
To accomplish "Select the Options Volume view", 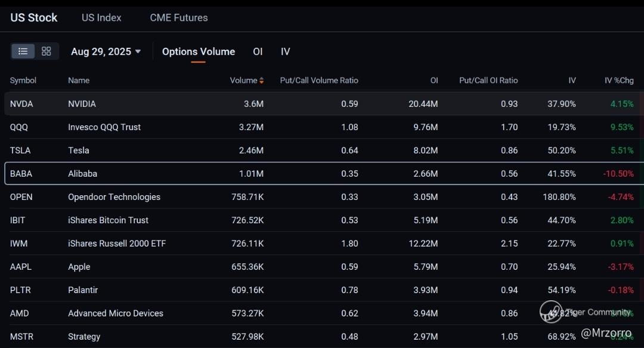I will [x=199, y=52].
